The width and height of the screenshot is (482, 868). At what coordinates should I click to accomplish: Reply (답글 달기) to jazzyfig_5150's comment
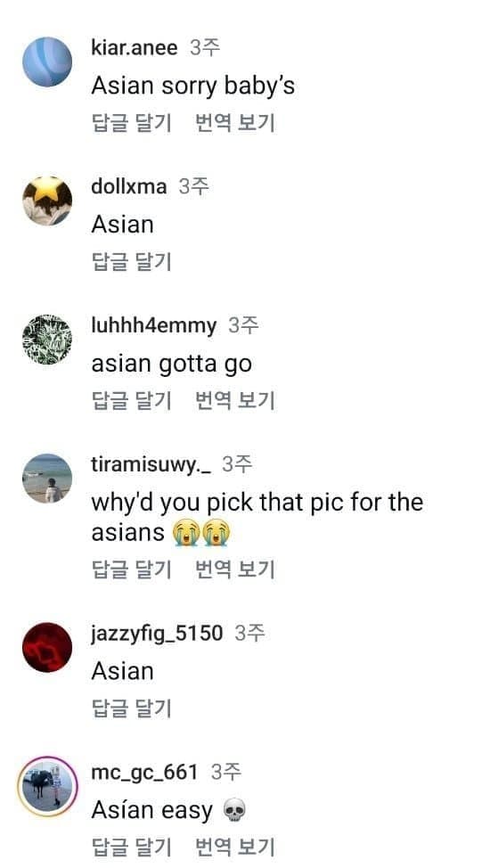coord(131,708)
